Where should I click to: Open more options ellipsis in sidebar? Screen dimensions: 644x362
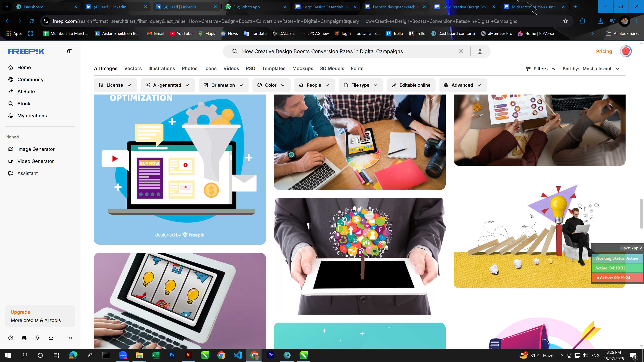(70, 338)
